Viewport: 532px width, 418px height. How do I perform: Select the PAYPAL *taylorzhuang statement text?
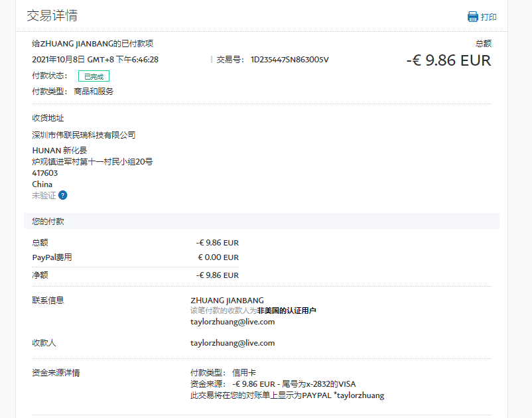pos(343,395)
